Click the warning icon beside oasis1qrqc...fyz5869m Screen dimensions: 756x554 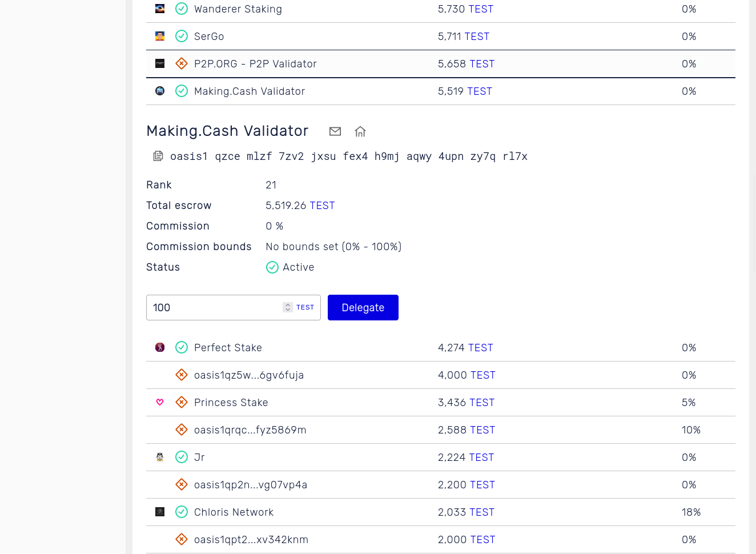coord(182,429)
